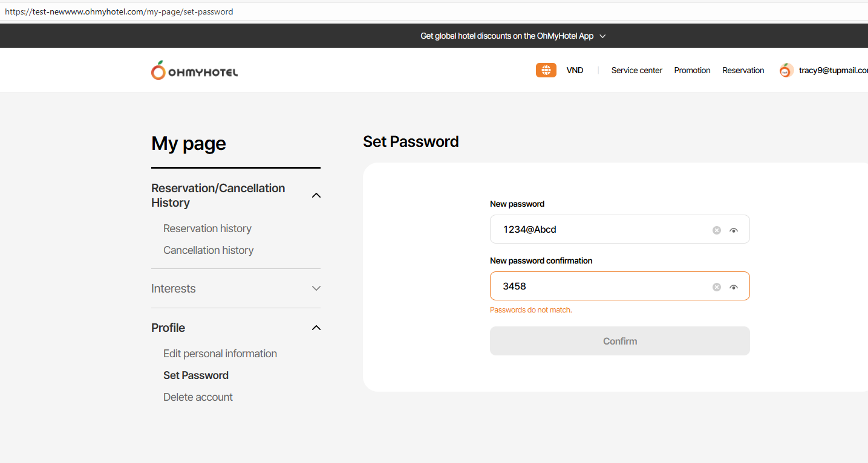Screen dimensions: 868x463
Task: Clear the password confirmation field
Action: coord(717,287)
